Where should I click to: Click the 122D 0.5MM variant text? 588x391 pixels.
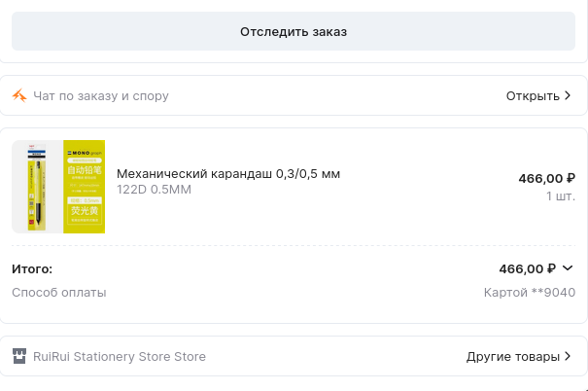tap(154, 190)
